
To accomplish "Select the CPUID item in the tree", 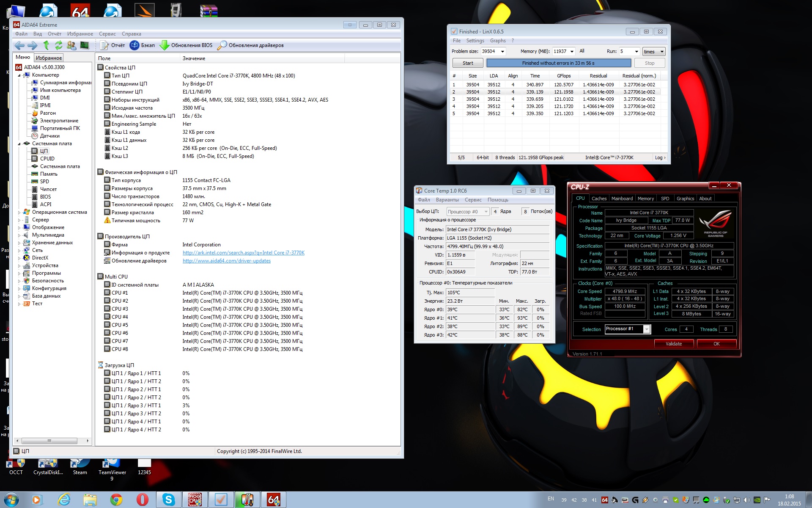I will (x=47, y=159).
